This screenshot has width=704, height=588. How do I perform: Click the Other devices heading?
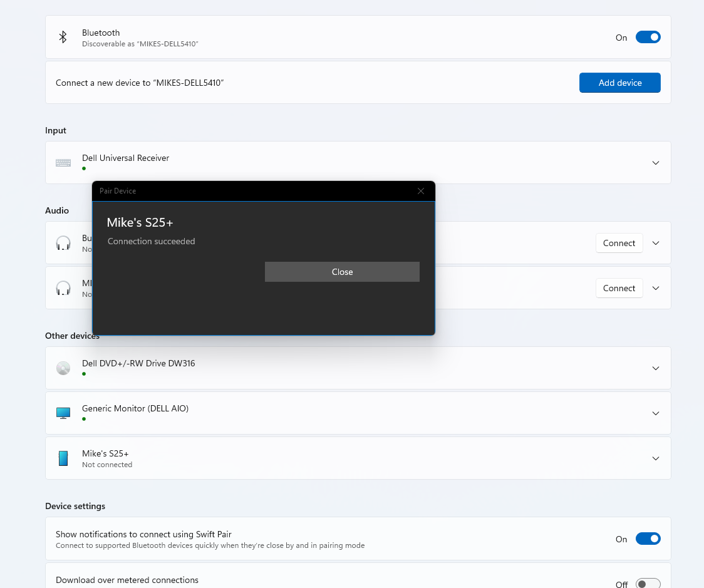(72, 336)
